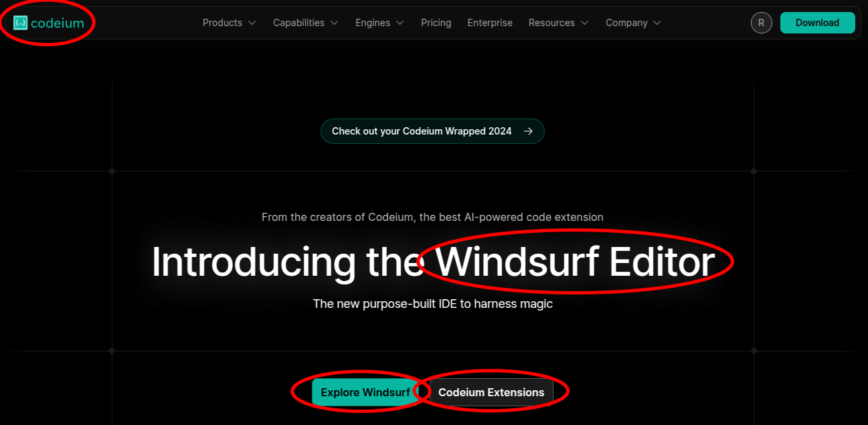
Task: Click the Engines dropdown arrow
Action: [x=400, y=23]
